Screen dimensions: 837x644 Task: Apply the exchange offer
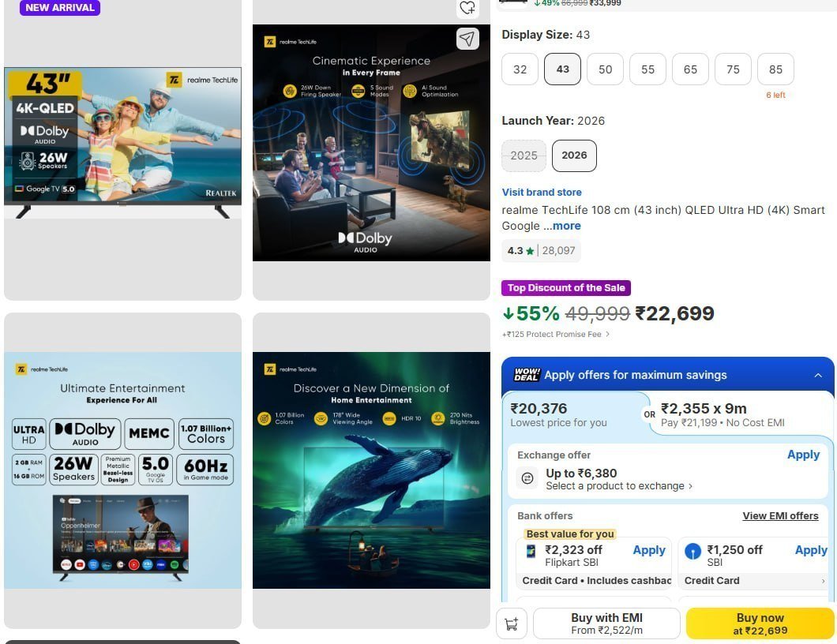coord(803,455)
